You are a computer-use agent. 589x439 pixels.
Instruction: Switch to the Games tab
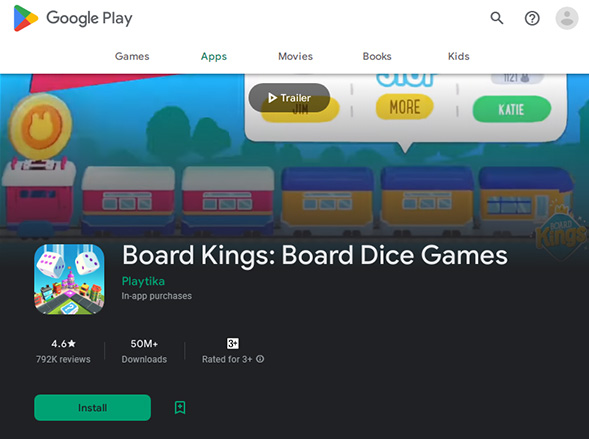coord(132,56)
